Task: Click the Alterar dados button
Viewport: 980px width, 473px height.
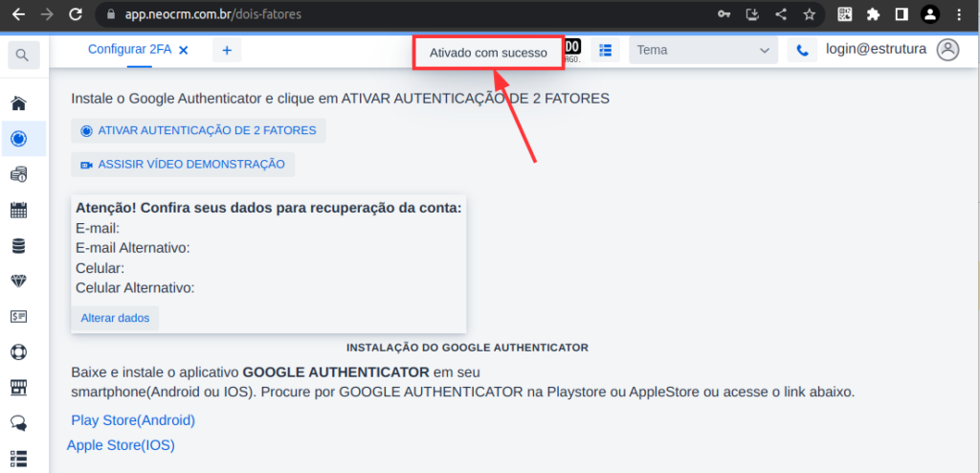Action: (115, 318)
